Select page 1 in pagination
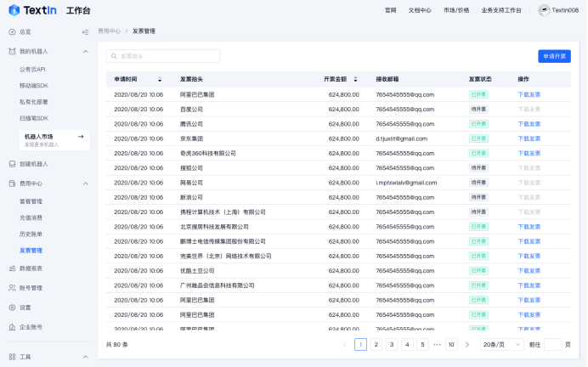588x367 pixels. 360,345
